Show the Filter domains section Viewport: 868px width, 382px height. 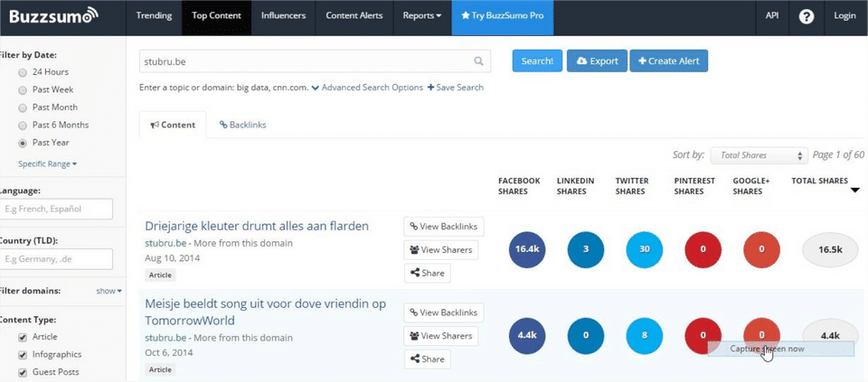(108, 291)
